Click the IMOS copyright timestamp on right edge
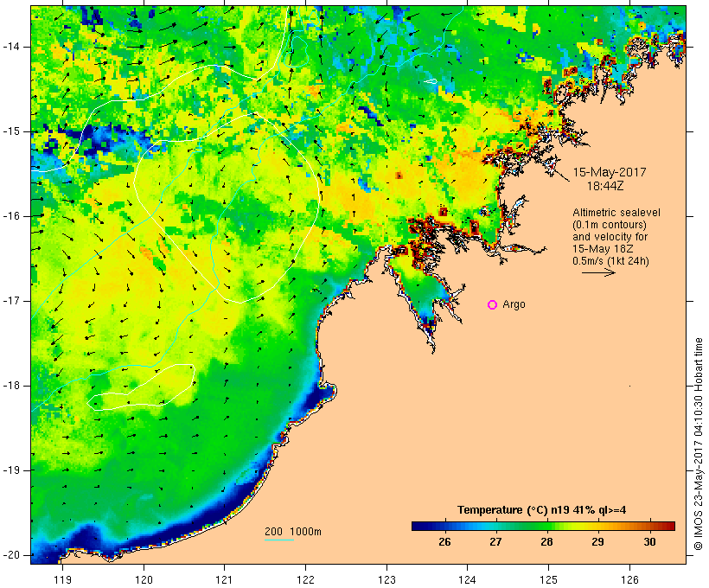Image resolution: width=709 pixels, height=588 pixels. pos(699,444)
